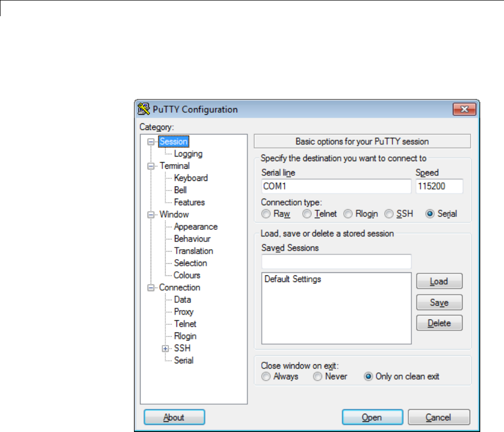
Task: Click the Load button
Action: tap(439, 281)
